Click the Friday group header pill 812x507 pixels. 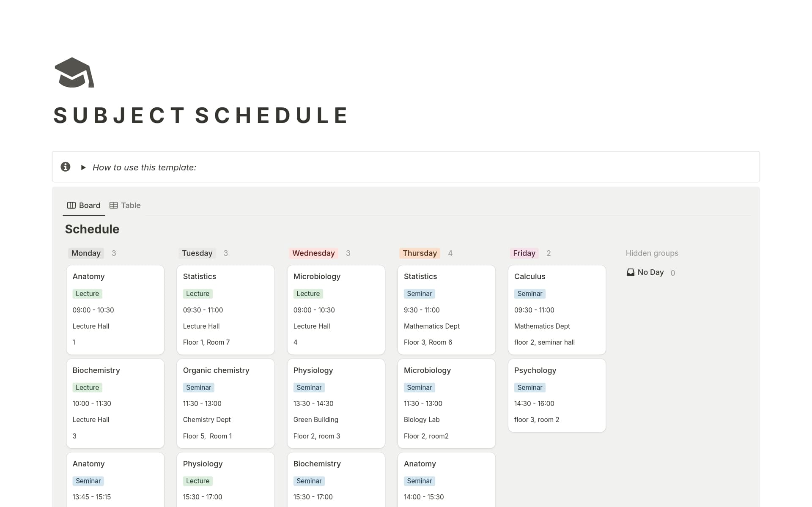[x=524, y=253]
